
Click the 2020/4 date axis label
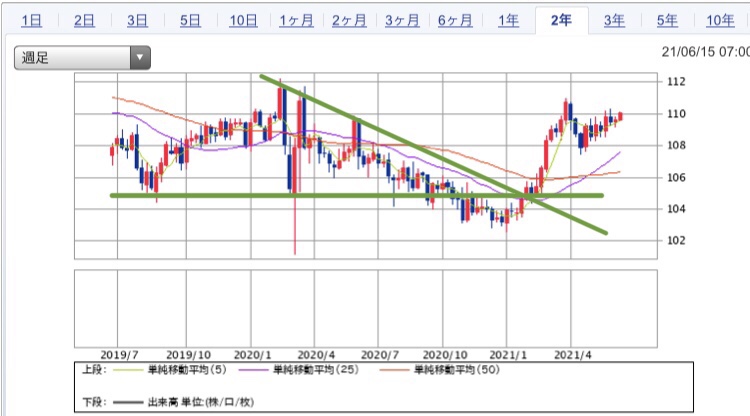click(x=316, y=355)
